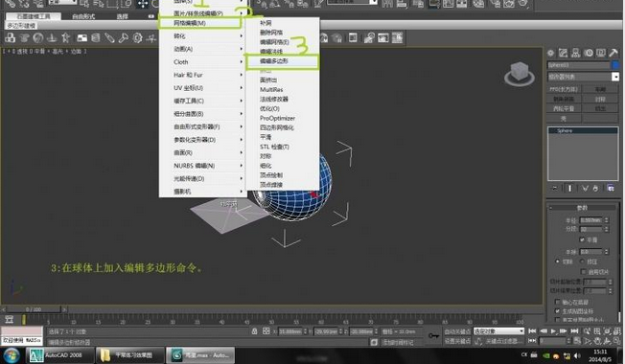This screenshot has width=625, height=364.
Task: Open the Cloth submenu
Action: (x=202, y=61)
